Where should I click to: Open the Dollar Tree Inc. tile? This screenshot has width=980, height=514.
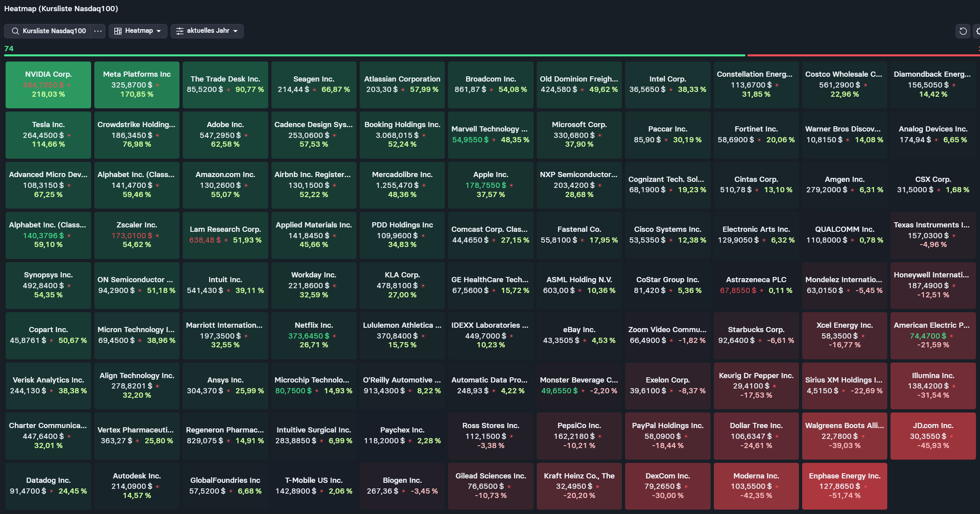coord(756,436)
